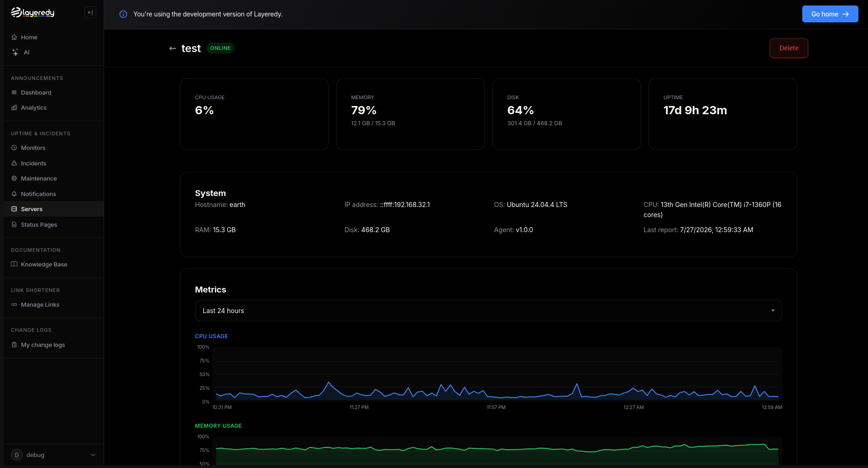Open Manage Links
Screen dimensions: 868x468
54,305
